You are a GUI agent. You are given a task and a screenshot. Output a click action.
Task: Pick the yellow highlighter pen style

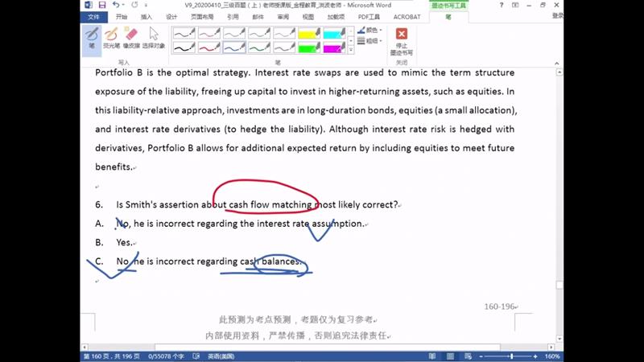[309, 33]
